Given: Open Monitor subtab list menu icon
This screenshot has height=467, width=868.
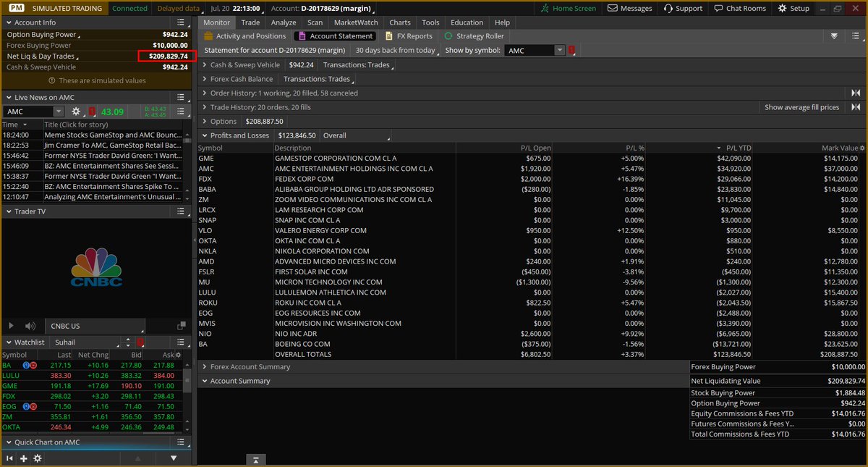Looking at the screenshot, I should 856,36.
